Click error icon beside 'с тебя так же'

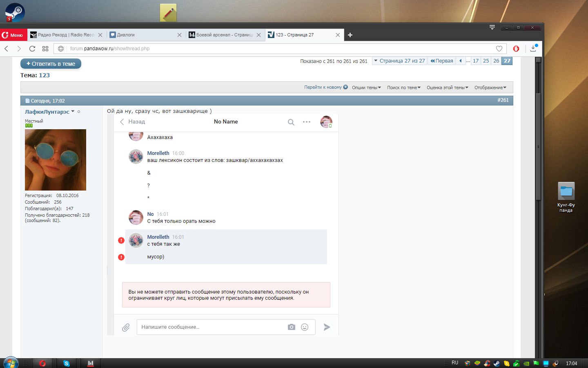[x=121, y=240]
